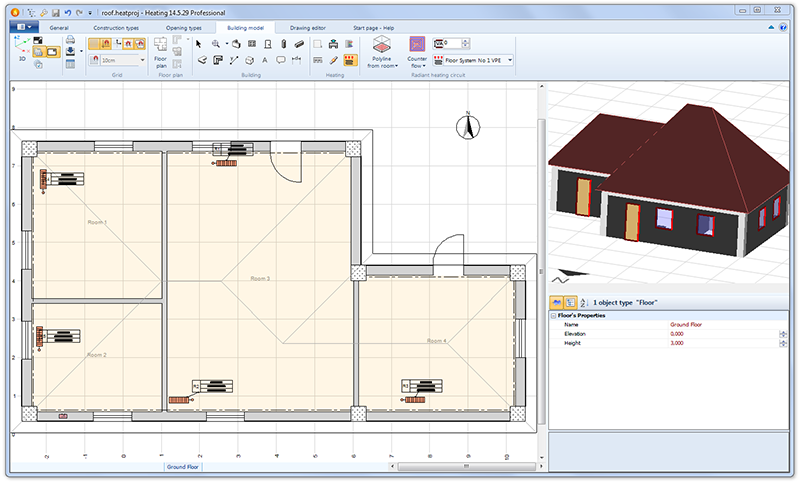Click the Print icon in ribbon

(x=70, y=42)
